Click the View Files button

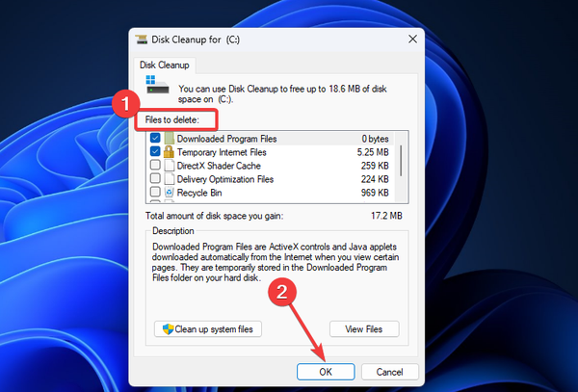(364, 329)
